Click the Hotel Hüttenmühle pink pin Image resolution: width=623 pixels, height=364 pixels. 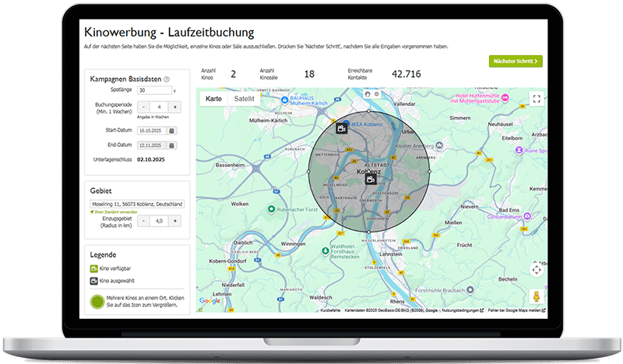point(505,98)
